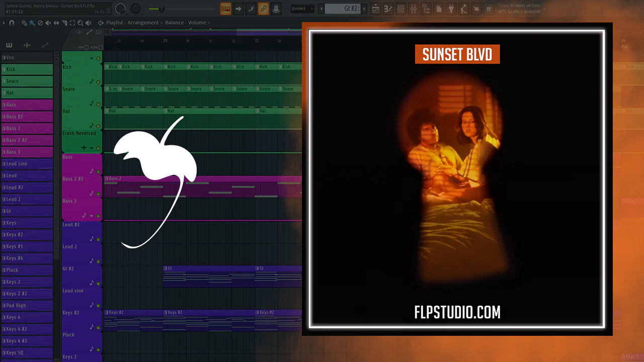
Task: Click the Lead 2 track header
Action: pyautogui.click(x=82, y=253)
